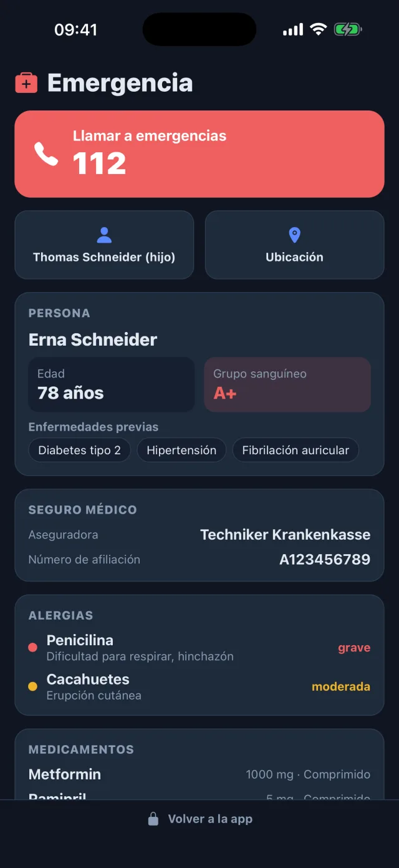The height and width of the screenshot is (868, 399).
Task: Tap the battery charging status icon
Action: [x=348, y=29]
